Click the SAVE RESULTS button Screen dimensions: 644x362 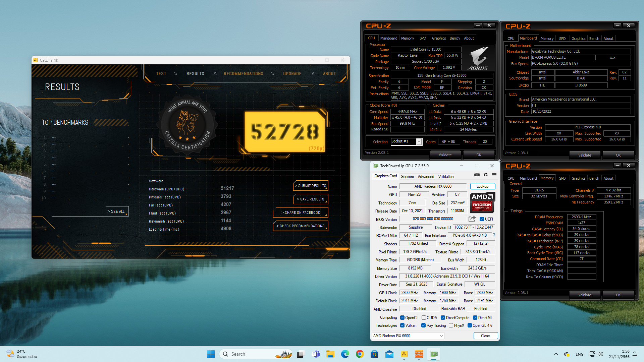click(x=311, y=199)
